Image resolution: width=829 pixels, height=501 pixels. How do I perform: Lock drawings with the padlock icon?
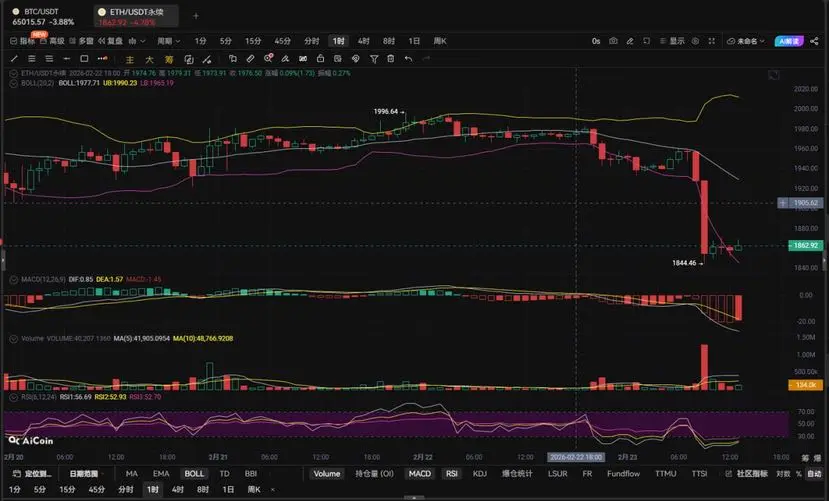(320, 59)
